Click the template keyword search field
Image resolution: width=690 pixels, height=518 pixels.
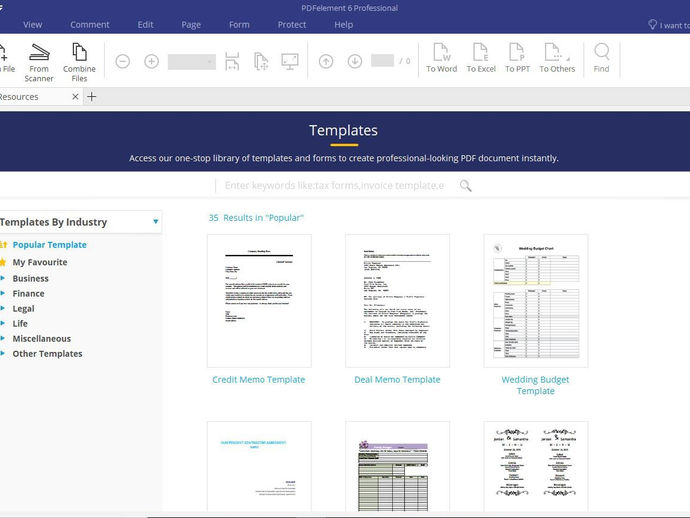coord(334,186)
